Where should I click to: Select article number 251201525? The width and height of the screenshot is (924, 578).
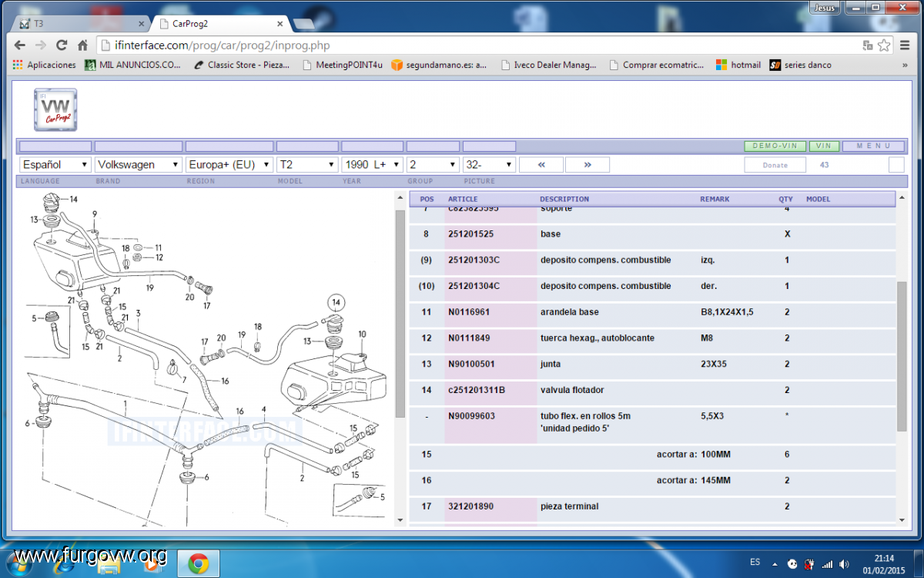471,234
